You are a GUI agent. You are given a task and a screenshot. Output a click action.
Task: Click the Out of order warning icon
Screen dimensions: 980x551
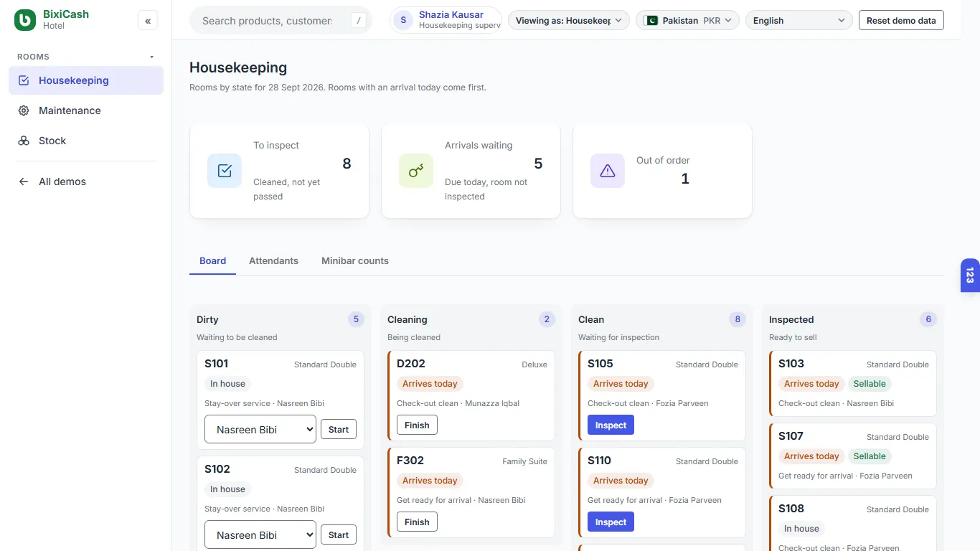coord(608,171)
